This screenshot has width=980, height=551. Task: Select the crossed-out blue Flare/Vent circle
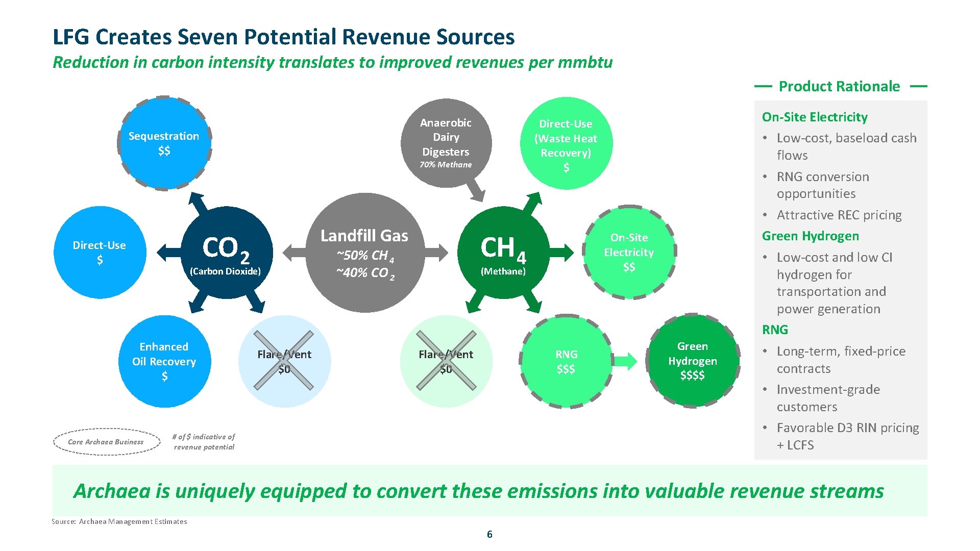[x=284, y=361]
